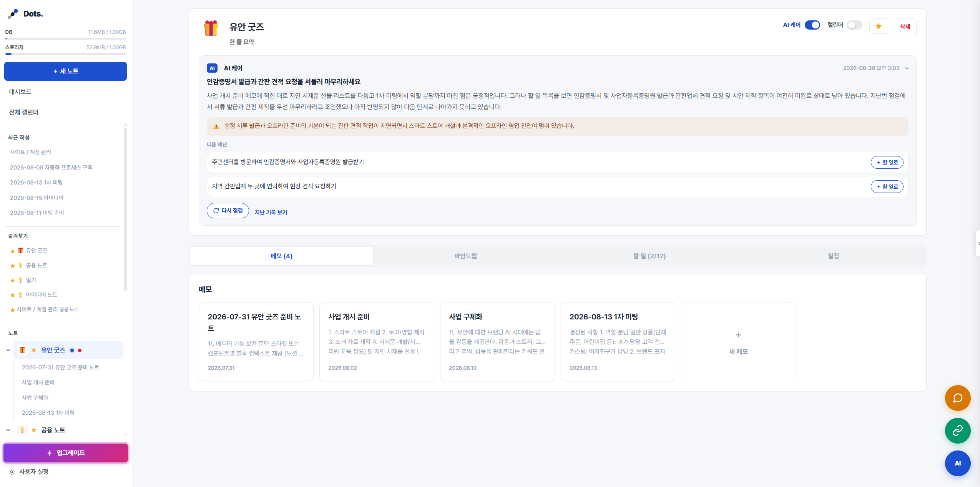Open the right side panel handle

[x=978, y=243]
